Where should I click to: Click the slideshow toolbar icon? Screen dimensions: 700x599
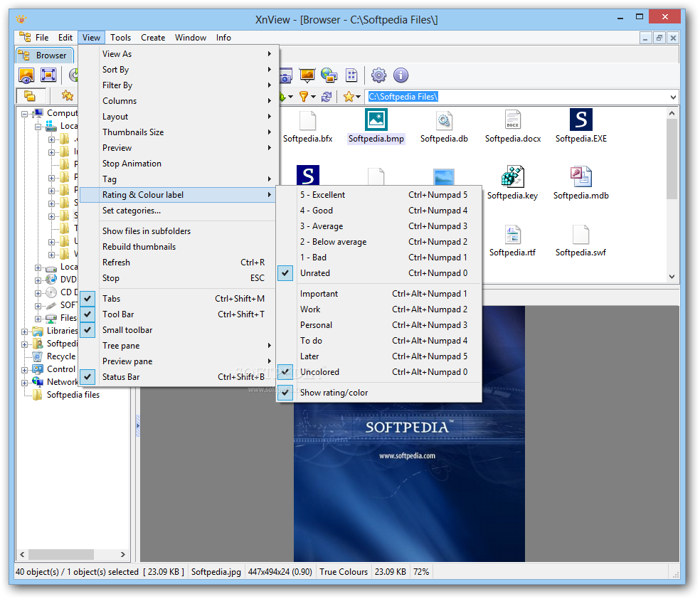pos(307,75)
